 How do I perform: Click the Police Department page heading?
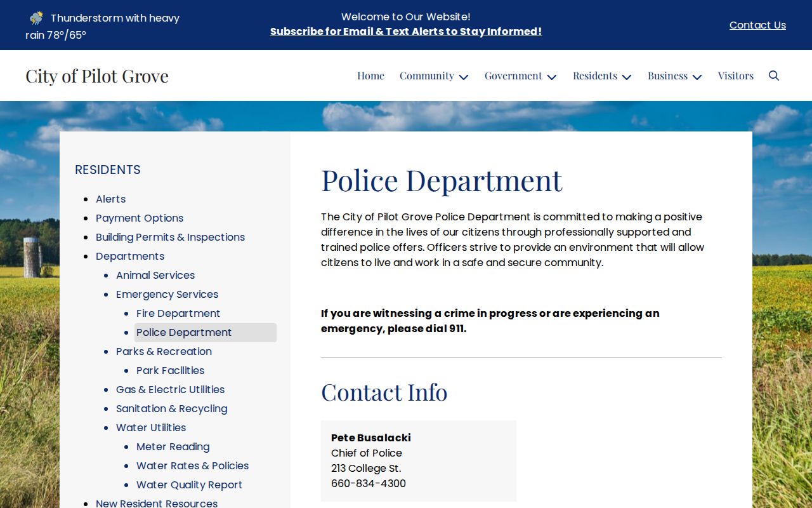442,180
